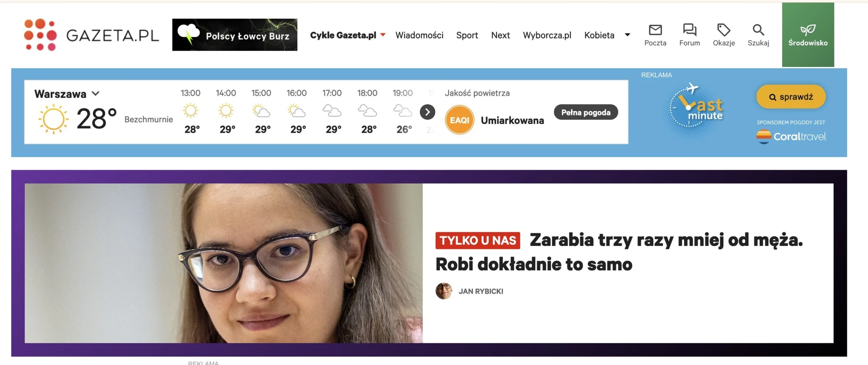Open the Zarabia trzy razy mniej headline
Viewport: 868px width, 365px height.
click(619, 252)
